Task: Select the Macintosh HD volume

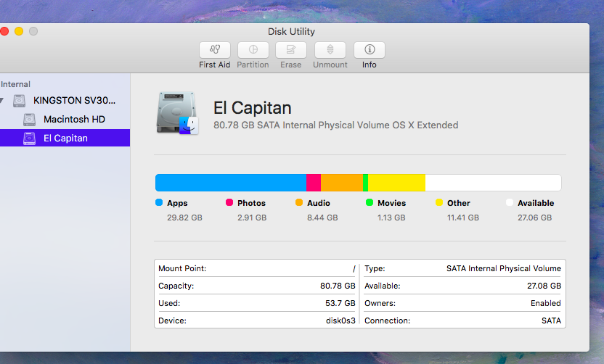Action: point(74,120)
